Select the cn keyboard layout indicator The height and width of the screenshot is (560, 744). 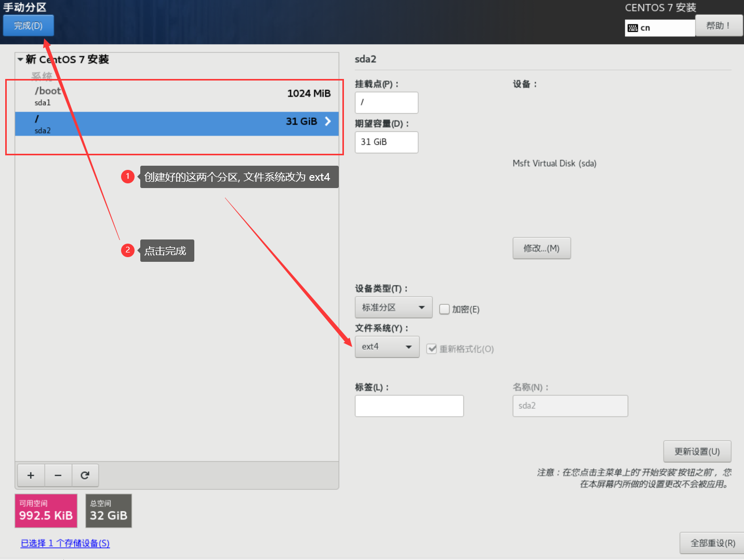coord(660,28)
